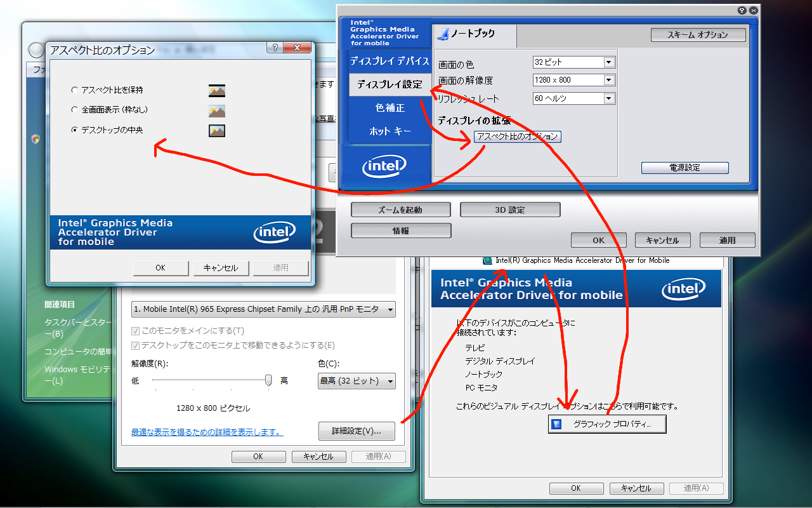Image resolution: width=812 pixels, height=508 pixels.
Task: Go to the ホット キー sidebar tab
Action: (390, 131)
